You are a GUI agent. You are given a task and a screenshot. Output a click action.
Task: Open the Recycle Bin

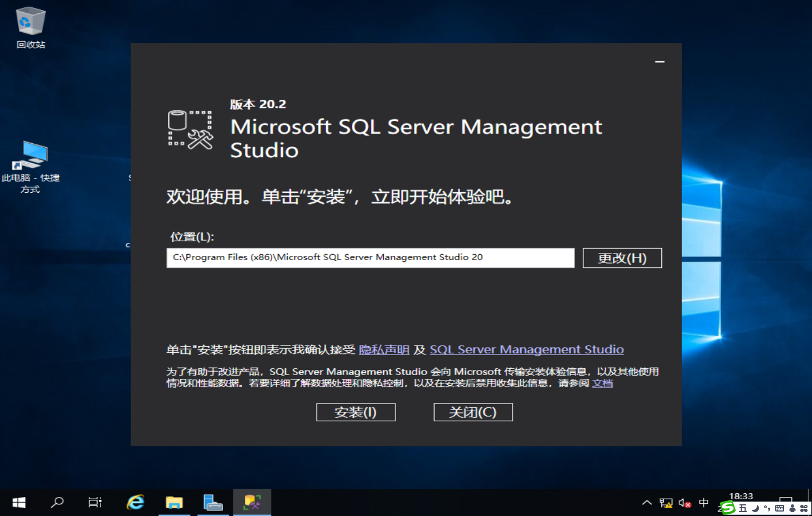(x=30, y=22)
